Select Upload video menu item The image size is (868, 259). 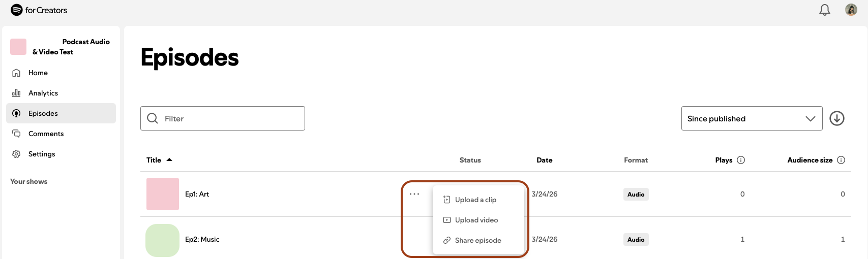[x=478, y=220]
